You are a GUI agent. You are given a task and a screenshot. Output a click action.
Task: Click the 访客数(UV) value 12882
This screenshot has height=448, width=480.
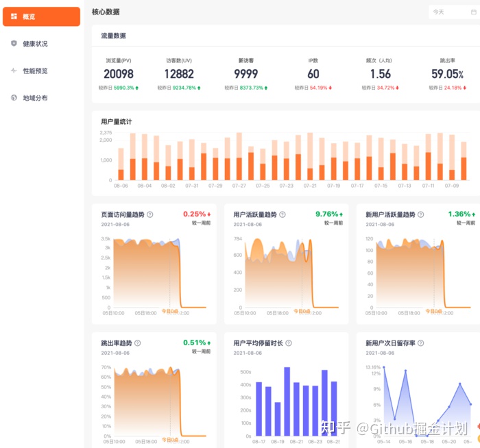pos(179,74)
